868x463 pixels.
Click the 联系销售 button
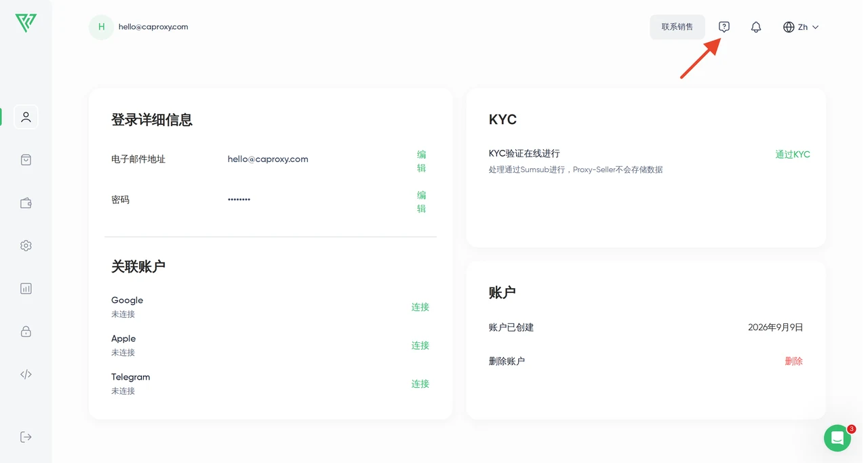(x=677, y=27)
